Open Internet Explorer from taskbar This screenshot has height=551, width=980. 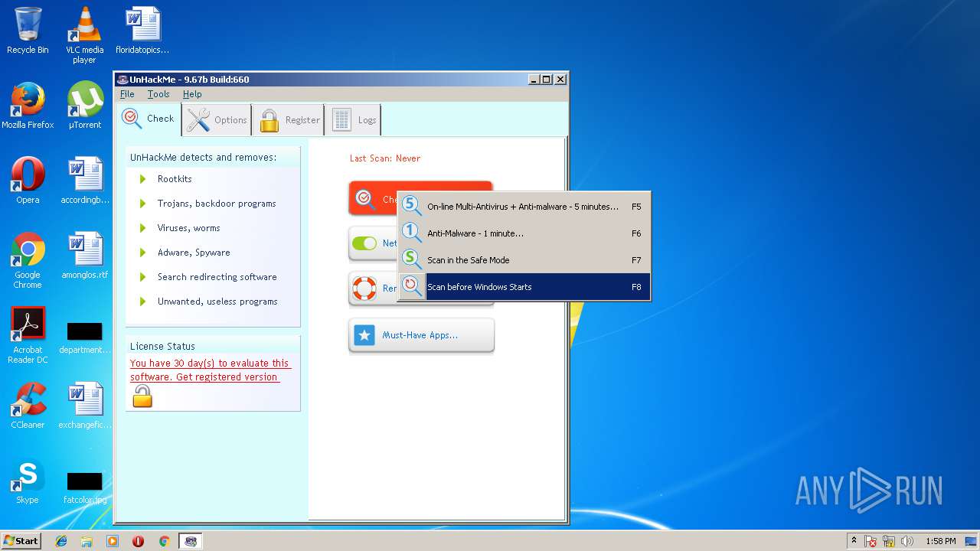[x=61, y=541]
